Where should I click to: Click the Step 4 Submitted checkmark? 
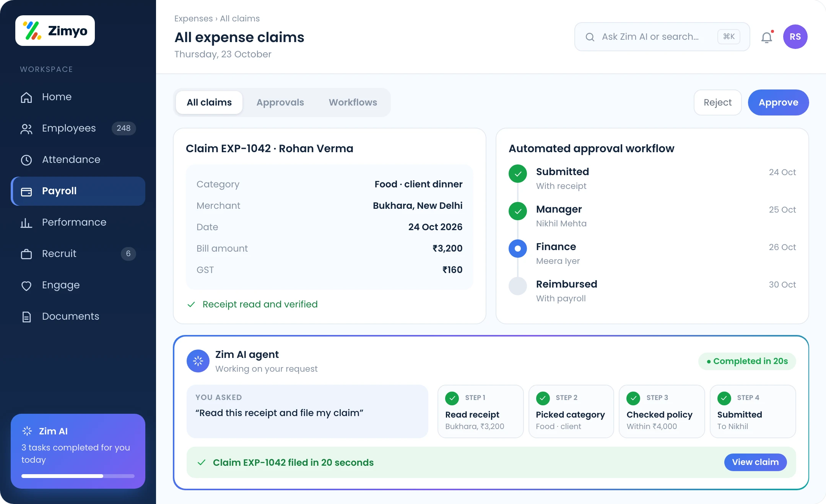pos(724,398)
